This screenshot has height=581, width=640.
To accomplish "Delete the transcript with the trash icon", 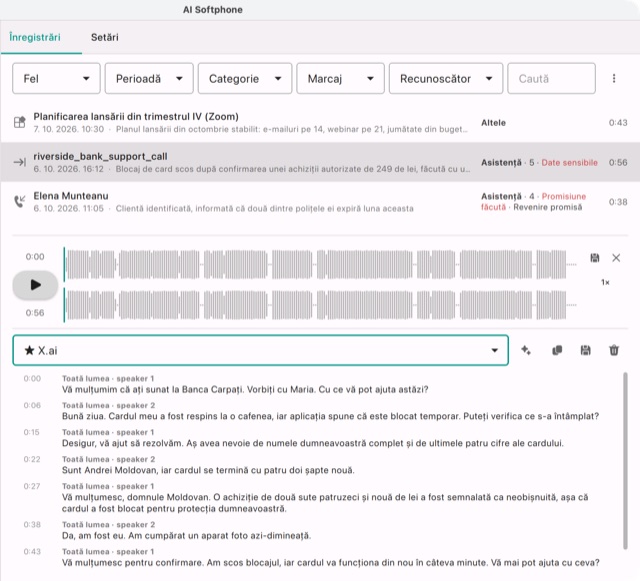I will tap(614, 350).
